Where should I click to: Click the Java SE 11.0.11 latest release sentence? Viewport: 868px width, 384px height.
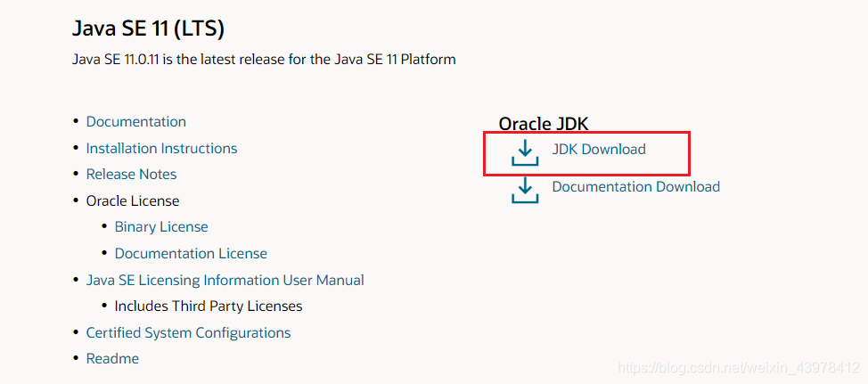pyautogui.click(x=264, y=59)
